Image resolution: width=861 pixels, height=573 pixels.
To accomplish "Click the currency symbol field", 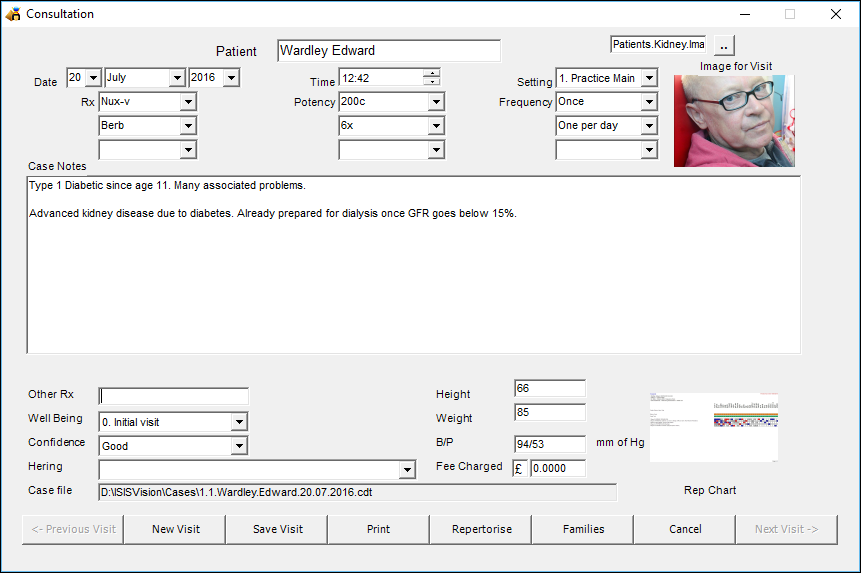I will tap(519, 468).
